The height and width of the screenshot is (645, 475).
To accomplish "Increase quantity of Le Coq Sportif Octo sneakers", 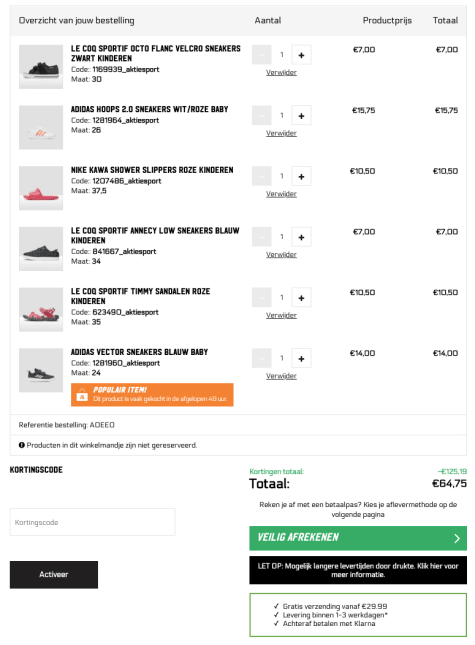I will tap(301, 55).
